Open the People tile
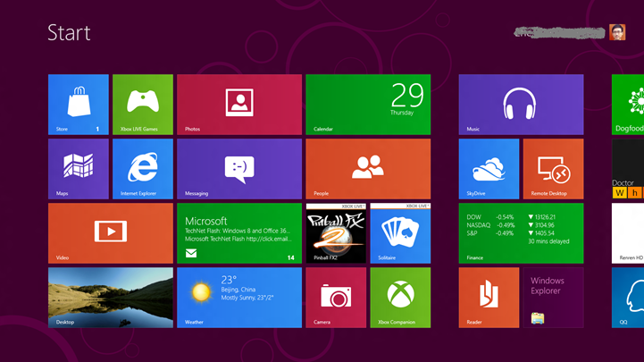 pyautogui.click(x=367, y=168)
